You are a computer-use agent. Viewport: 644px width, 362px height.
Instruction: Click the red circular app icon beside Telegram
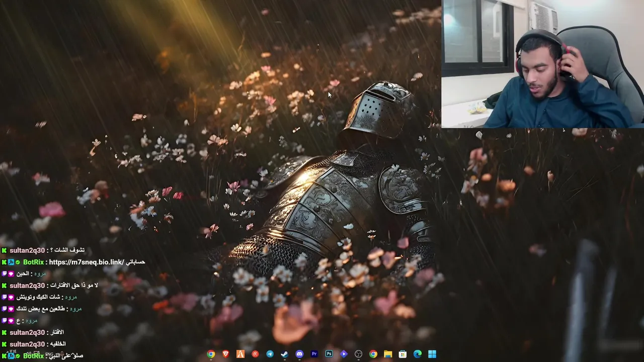(x=255, y=354)
